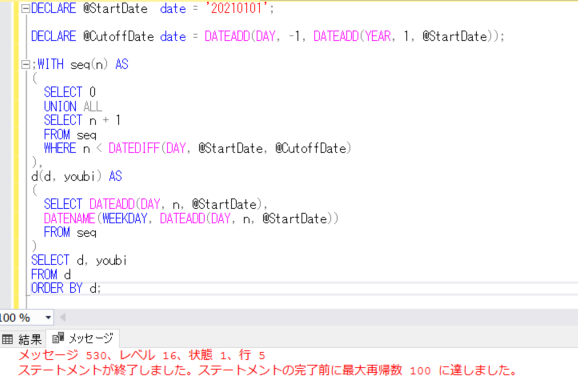The height and width of the screenshot is (391, 578).
Task: Click the final SELECT d, youbi line
Action: click(79, 261)
